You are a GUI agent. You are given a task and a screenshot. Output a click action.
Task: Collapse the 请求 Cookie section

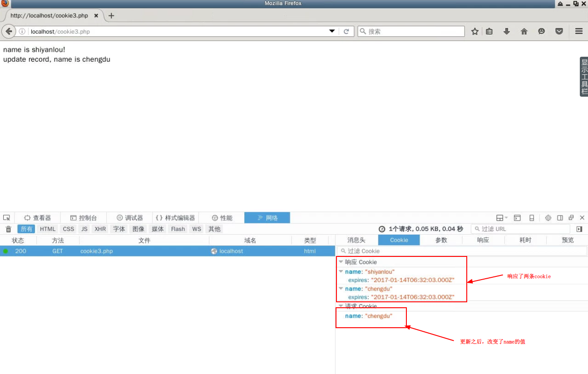click(x=341, y=306)
